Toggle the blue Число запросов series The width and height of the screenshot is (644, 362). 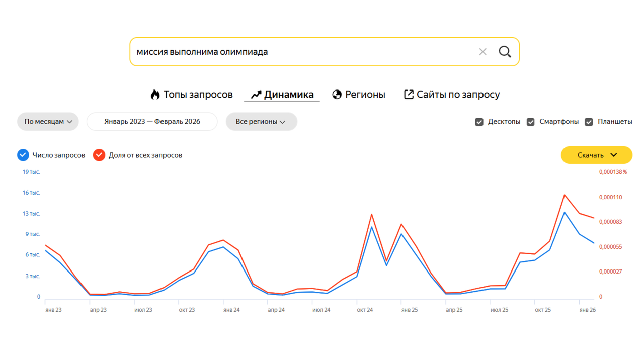(23, 155)
